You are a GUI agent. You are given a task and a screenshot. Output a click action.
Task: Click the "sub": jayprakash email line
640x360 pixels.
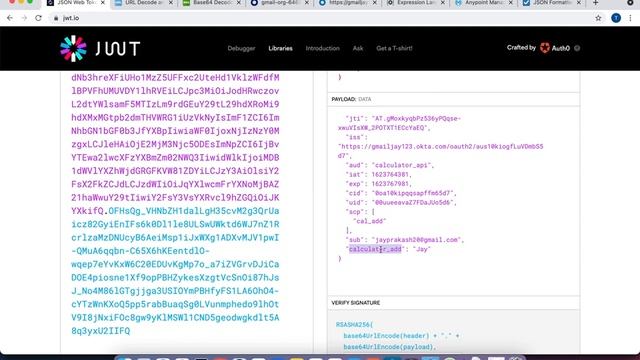(x=404, y=240)
